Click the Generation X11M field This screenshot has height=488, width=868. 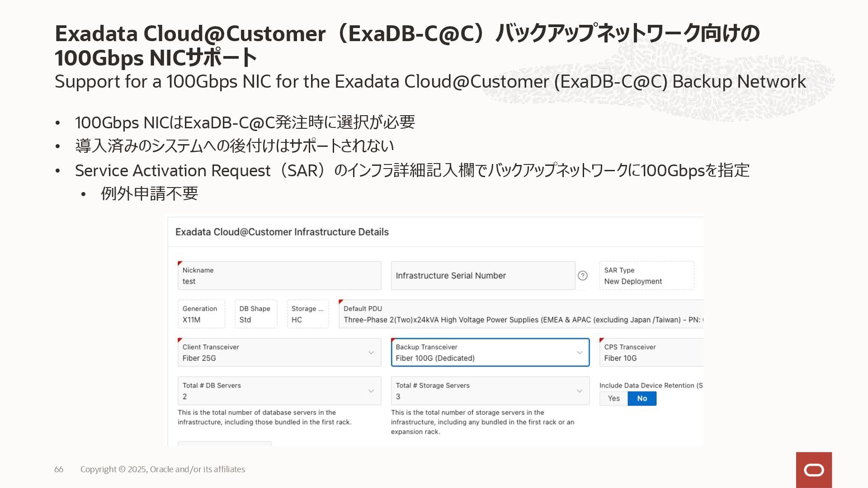pos(201,314)
